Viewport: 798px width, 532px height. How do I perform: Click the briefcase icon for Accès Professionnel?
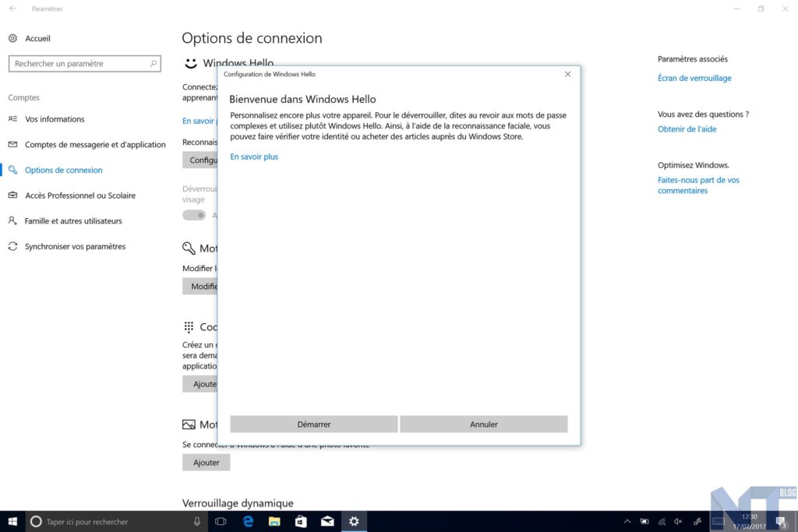(x=12, y=196)
